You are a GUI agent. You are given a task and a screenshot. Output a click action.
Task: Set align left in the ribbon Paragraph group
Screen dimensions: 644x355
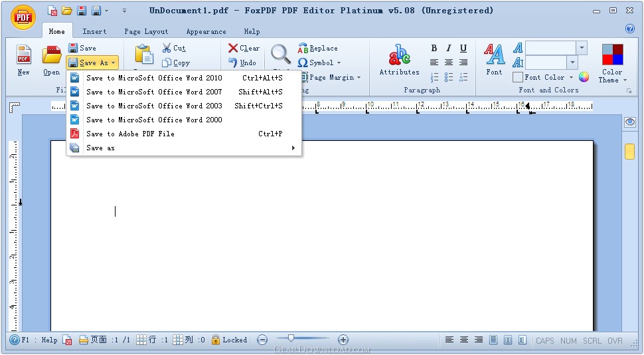434,62
